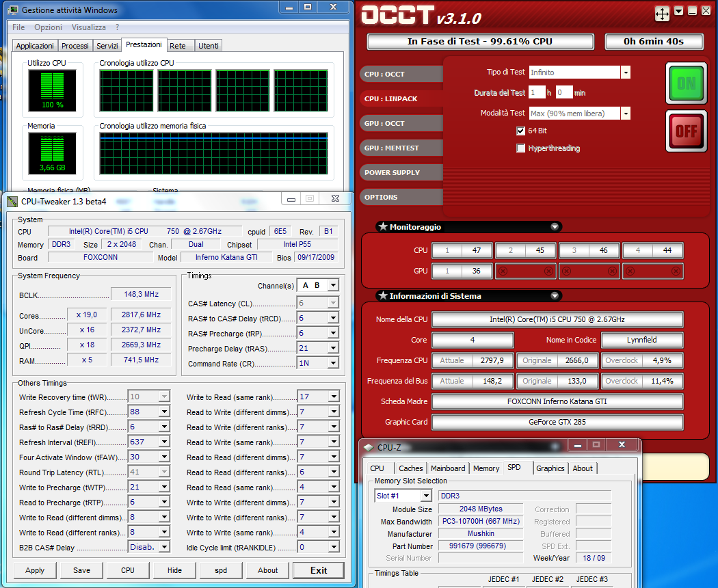The width and height of the screenshot is (718, 588).
Task: Collapse the Informazioni di Sistema section arrow
Action: (x=555, y=296)
